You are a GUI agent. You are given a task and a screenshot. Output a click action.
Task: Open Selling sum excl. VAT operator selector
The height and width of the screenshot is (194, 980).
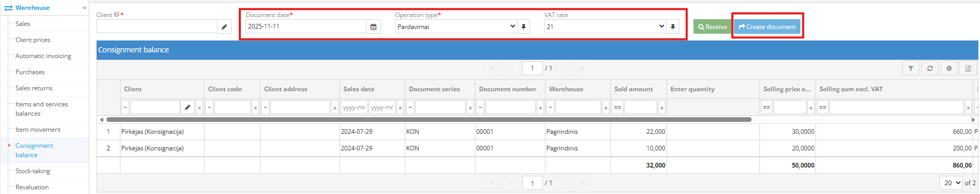[823, 107]
